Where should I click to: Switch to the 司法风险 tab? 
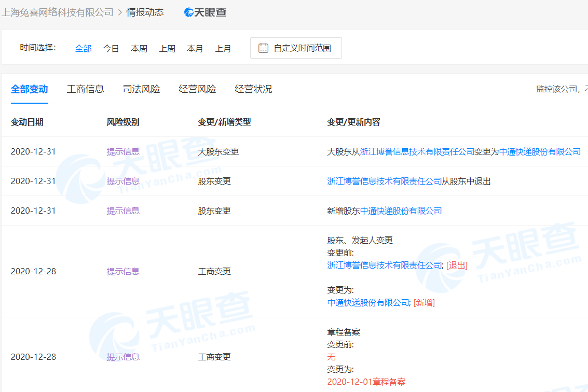click(141, 89)
